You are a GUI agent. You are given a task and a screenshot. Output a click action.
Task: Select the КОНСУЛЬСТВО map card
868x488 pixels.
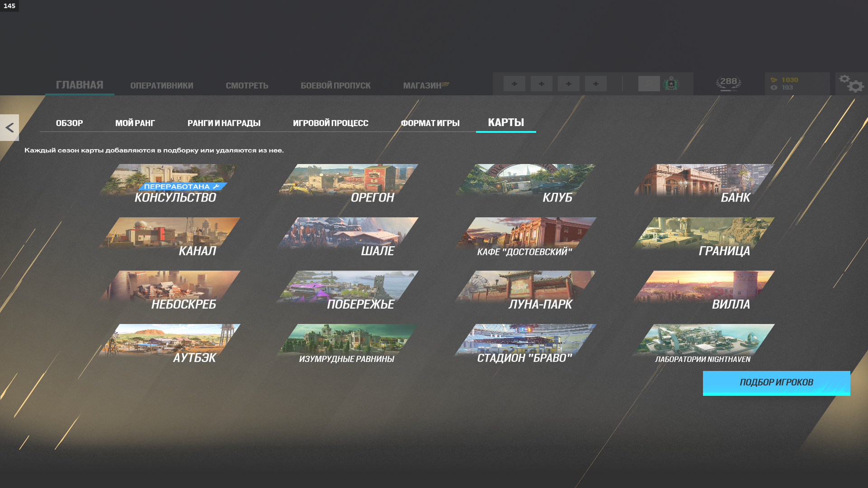point(169,184)
